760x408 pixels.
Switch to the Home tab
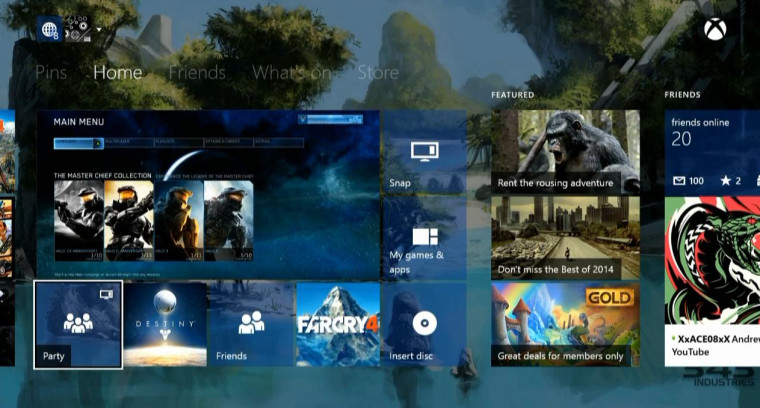[x=118, y=73]
